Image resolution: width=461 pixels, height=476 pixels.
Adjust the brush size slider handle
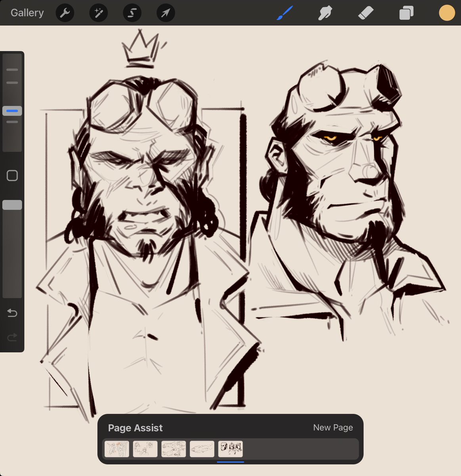tap(12, 111)
